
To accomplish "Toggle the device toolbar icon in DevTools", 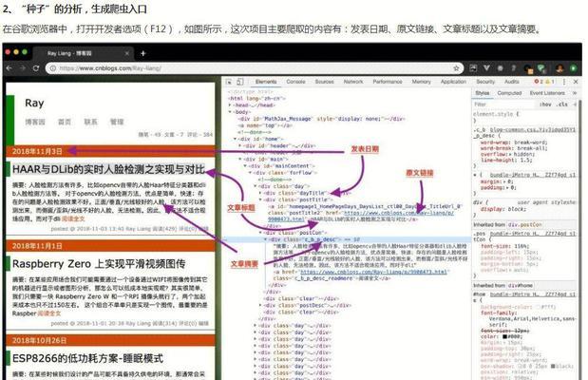I will pos(240,82).
